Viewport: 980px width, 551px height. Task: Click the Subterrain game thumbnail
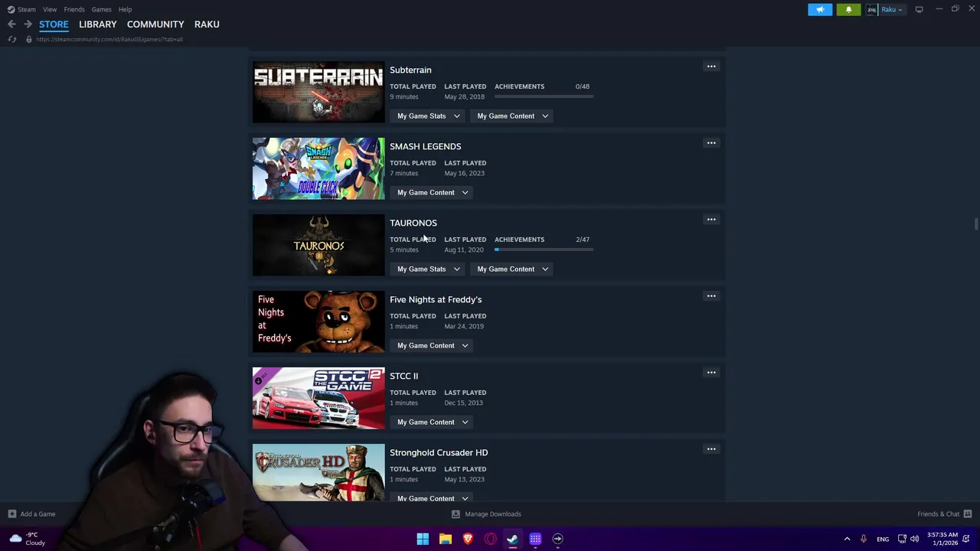point(318,92)
